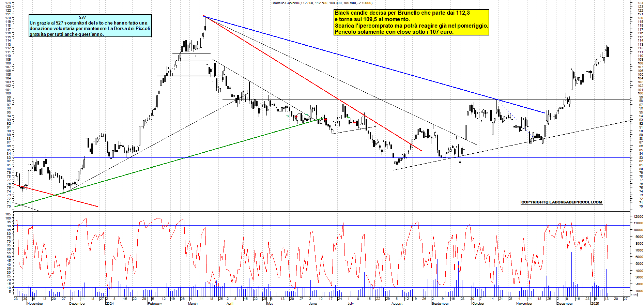Click the 'March' month label

[x=193, y=303]
